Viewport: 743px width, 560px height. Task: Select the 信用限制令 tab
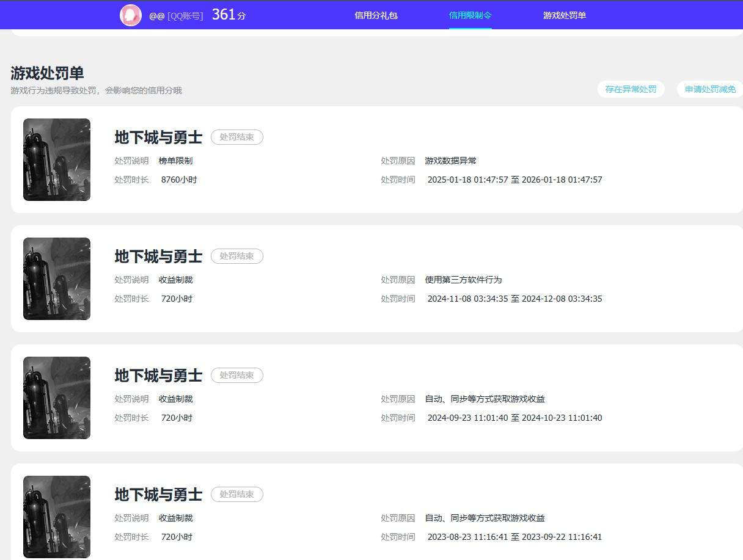click(x=470, y=15)
